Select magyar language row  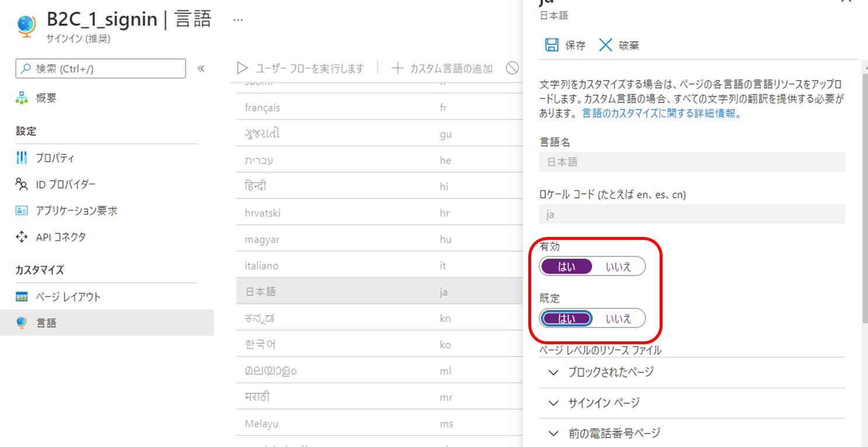pyautogui.click(x=379, y=239)
